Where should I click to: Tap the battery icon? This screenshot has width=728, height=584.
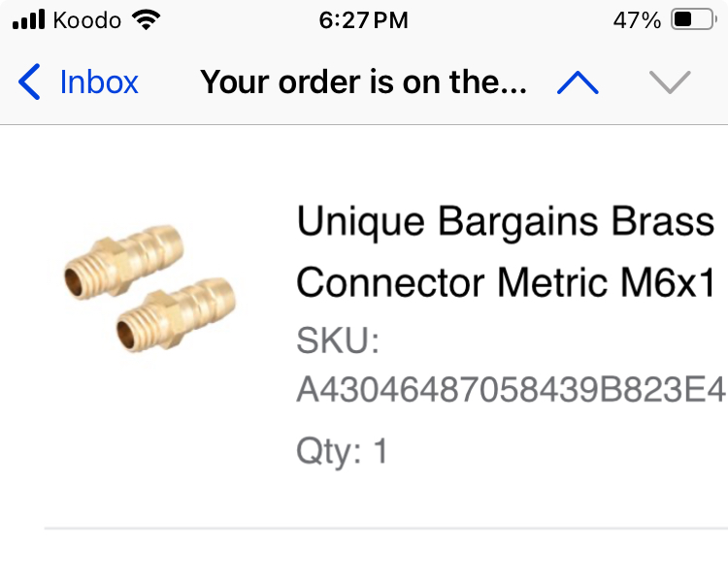(693, 20)
